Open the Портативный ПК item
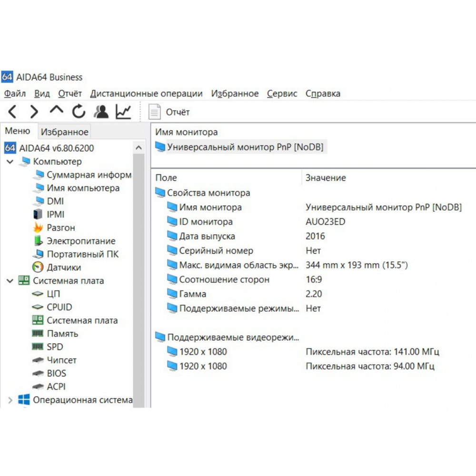The height and width of the screenshot is (476, 476). pyautogui.click(x=76, y=254)
